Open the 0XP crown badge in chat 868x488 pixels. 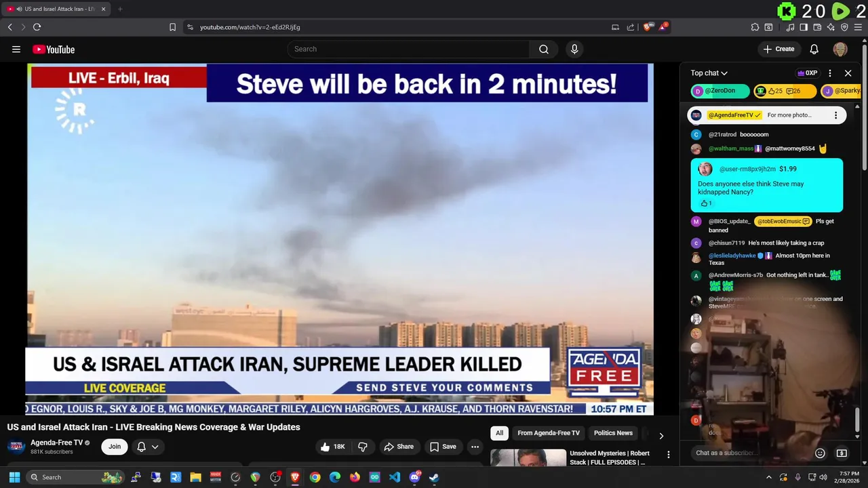pyautogui.click(x=807, y=73)
